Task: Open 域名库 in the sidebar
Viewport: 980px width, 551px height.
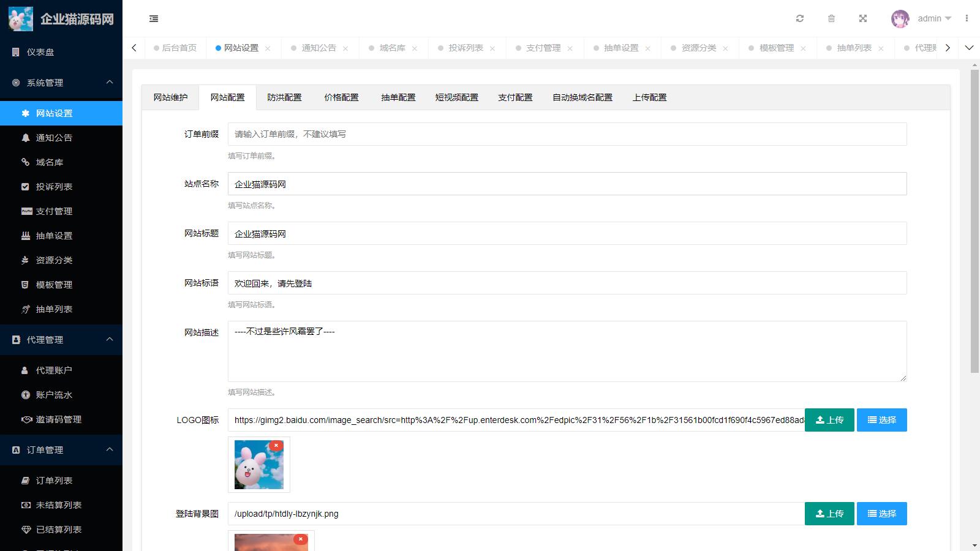Action: click(x=50, y=162)
